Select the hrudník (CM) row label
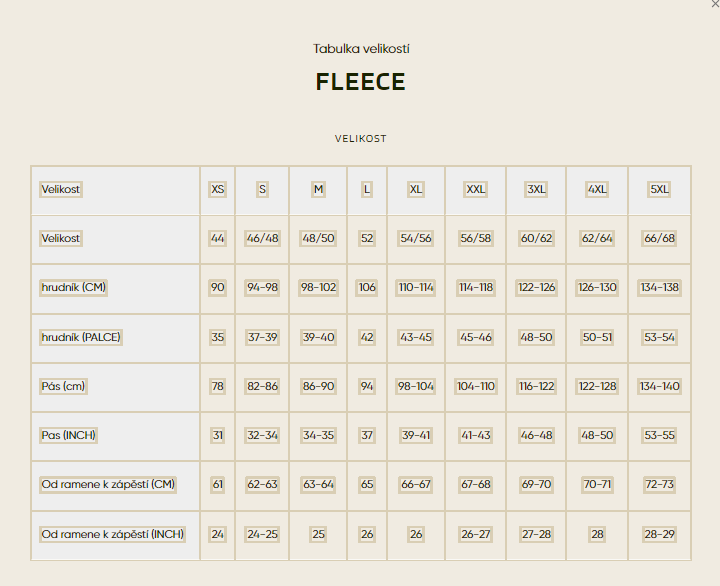Viewport: 720px width, 586px height. coord(73,287)
